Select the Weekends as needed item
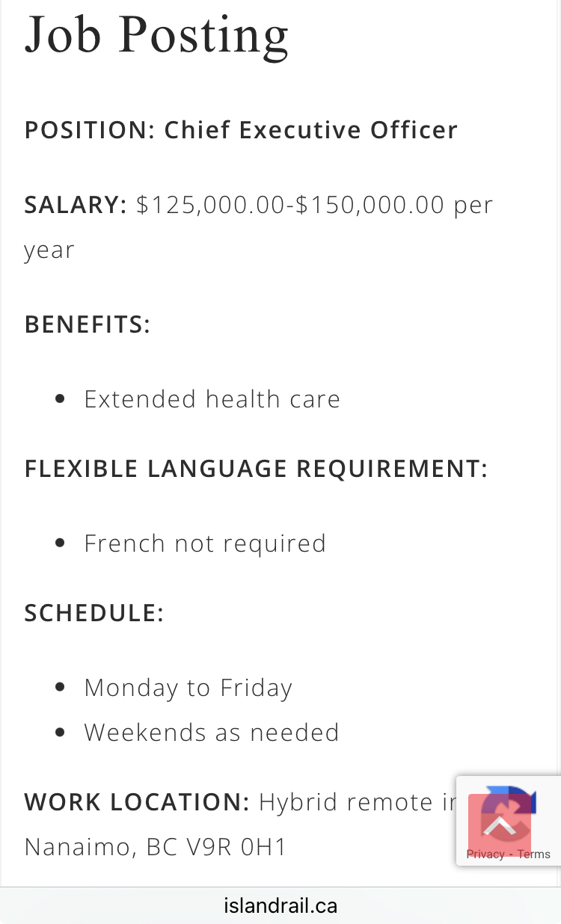The height and width of the screenshot is (924, 561). coord(212,733)
